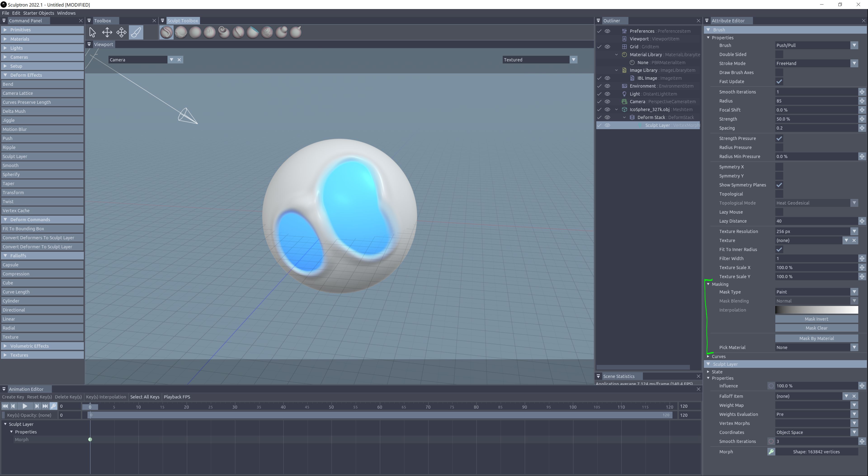
Task: Hide the Light item via eye icon
Action: coord(607,94)
